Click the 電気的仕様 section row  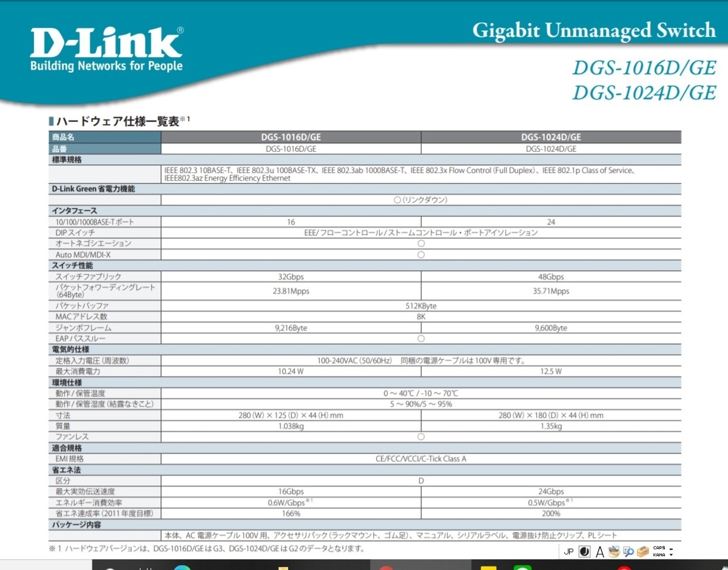365,350
